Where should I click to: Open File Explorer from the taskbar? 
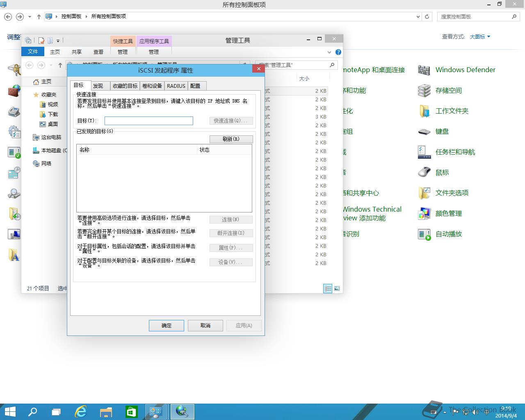pos(106,412)
